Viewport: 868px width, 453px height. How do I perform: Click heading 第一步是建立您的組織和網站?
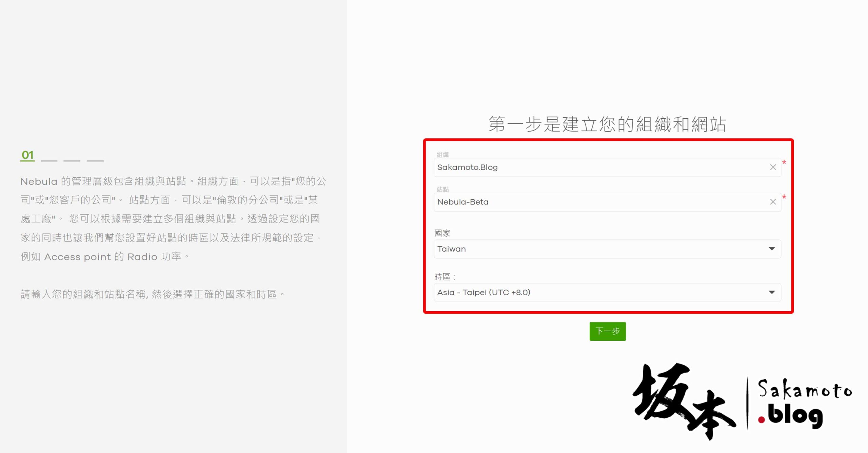pos(607,124)
